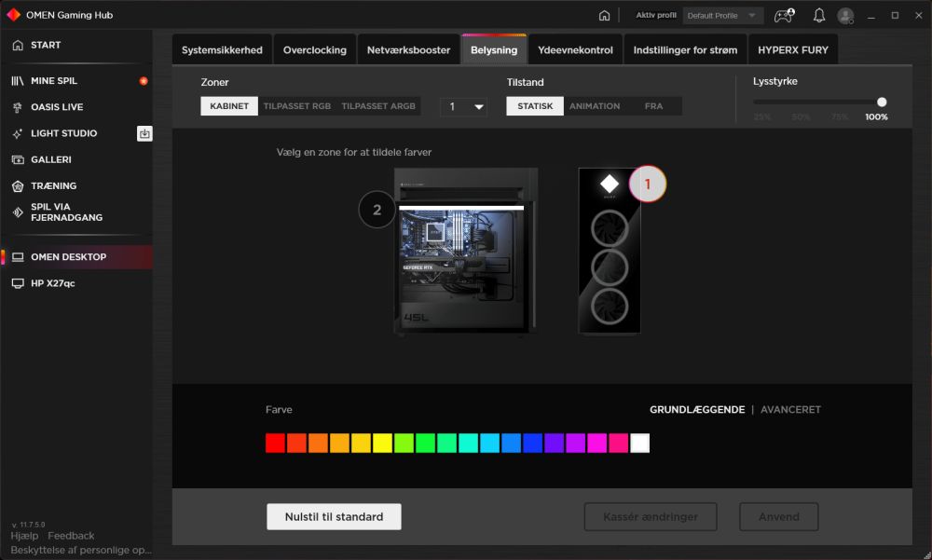
Task: Set mode to STATISK
Action: tap(535, 106)
